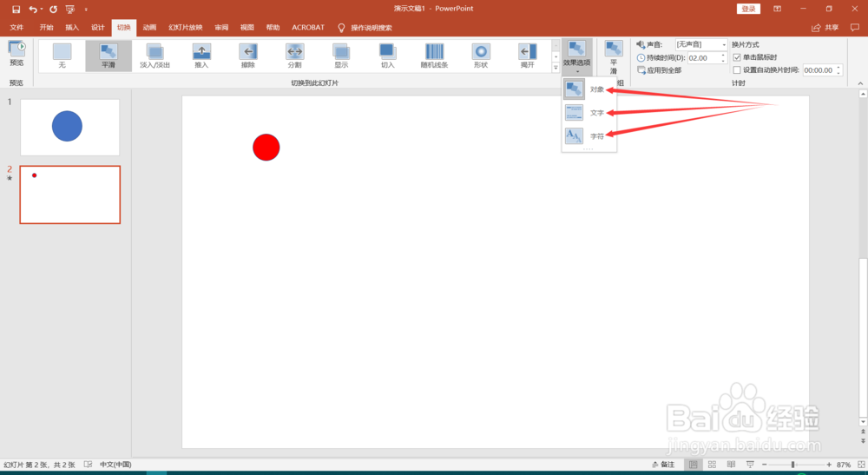
Task: Choose 文字 effect option
Action: 589,112
